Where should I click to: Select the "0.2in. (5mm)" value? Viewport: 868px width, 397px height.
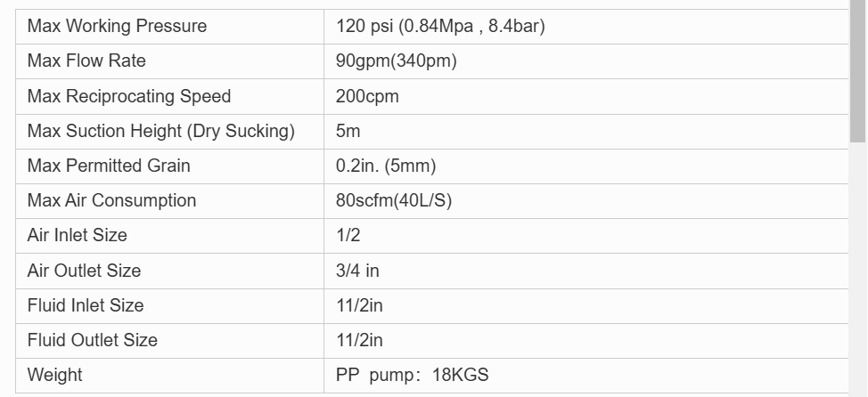coord(386,166)
